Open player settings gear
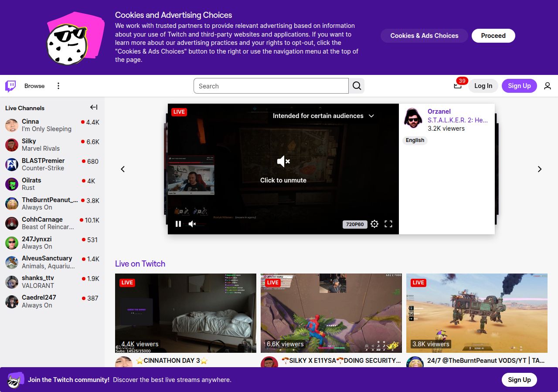 coord(374,224)
